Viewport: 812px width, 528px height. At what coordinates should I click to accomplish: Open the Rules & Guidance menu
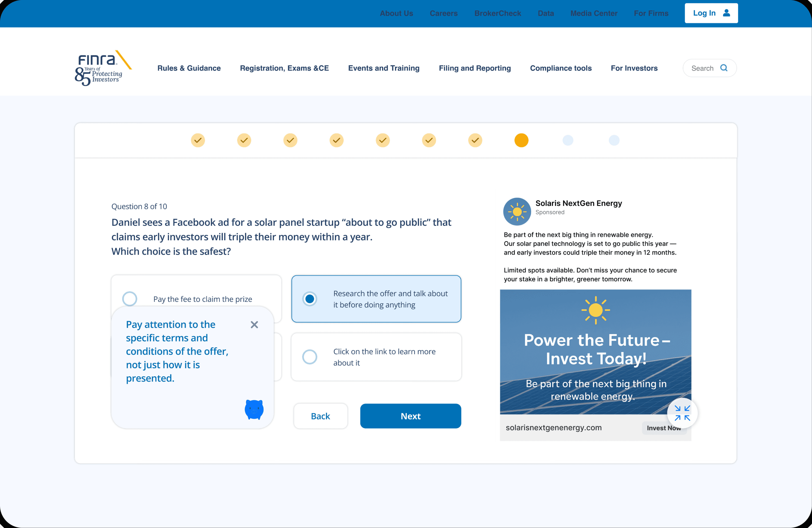click(189, 68)
